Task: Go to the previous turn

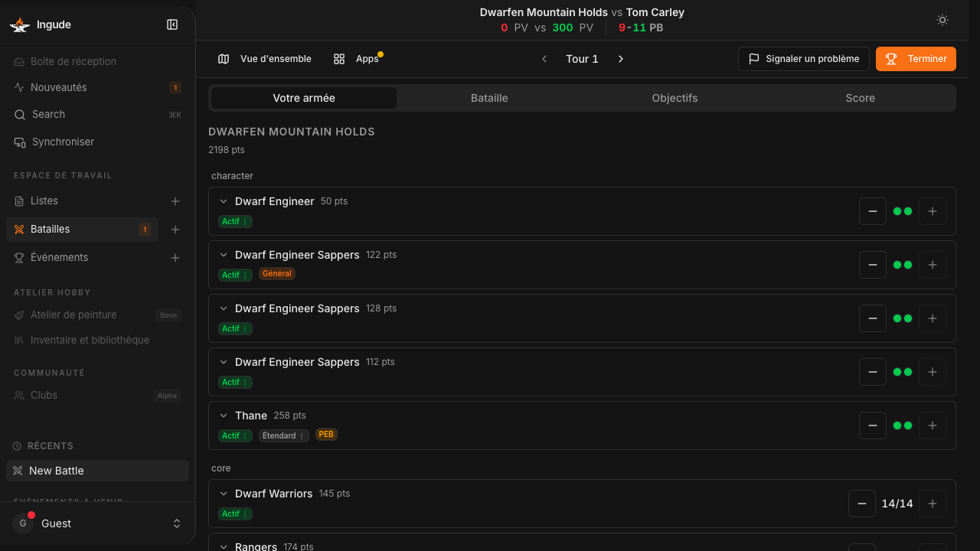Action: [x=544, y=59]
